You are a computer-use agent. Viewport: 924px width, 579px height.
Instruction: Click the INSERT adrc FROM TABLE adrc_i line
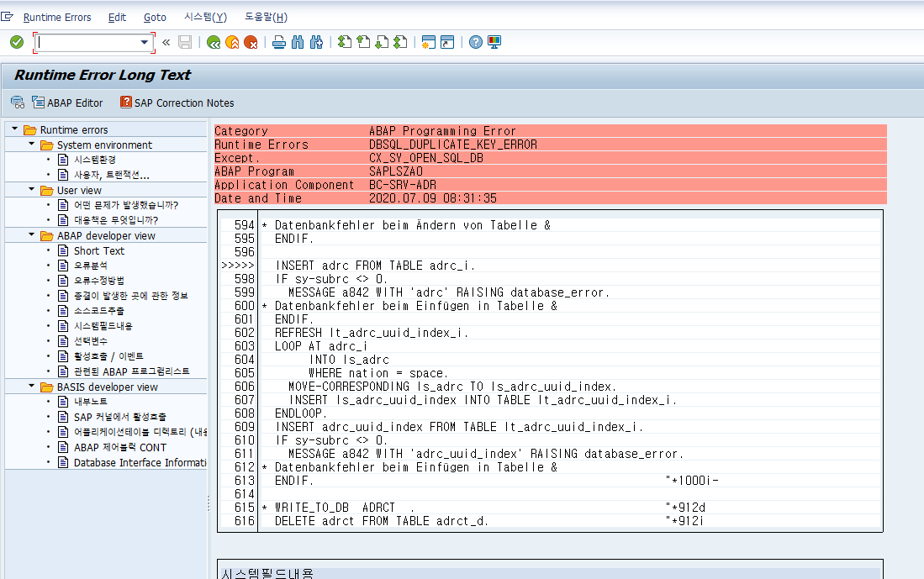375,266
